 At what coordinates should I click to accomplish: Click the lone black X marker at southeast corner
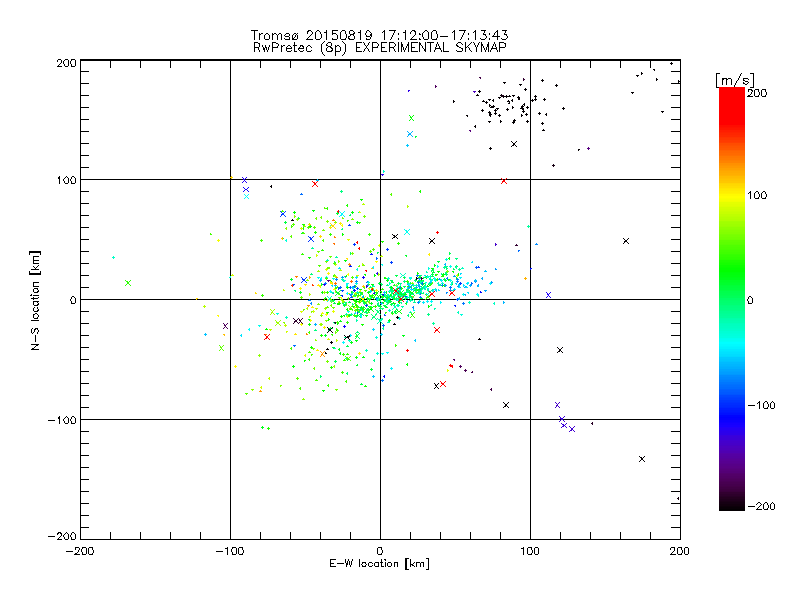coord(642,459)
